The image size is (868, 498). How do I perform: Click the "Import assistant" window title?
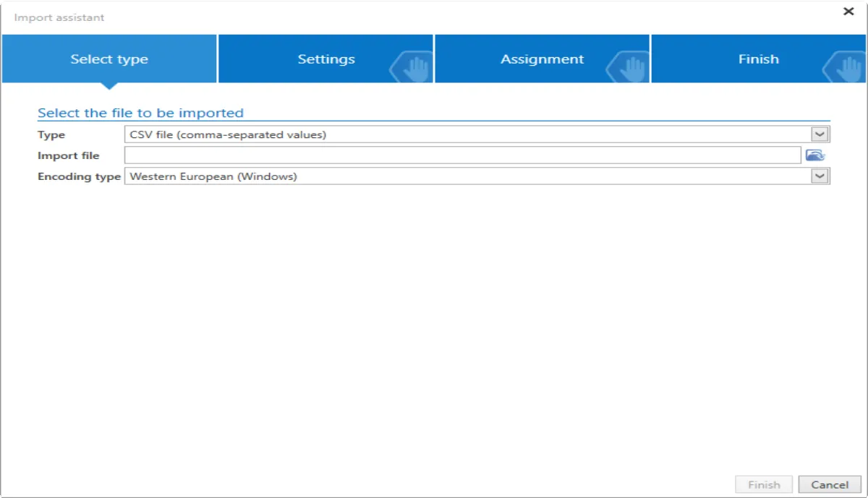coord(59,17)
